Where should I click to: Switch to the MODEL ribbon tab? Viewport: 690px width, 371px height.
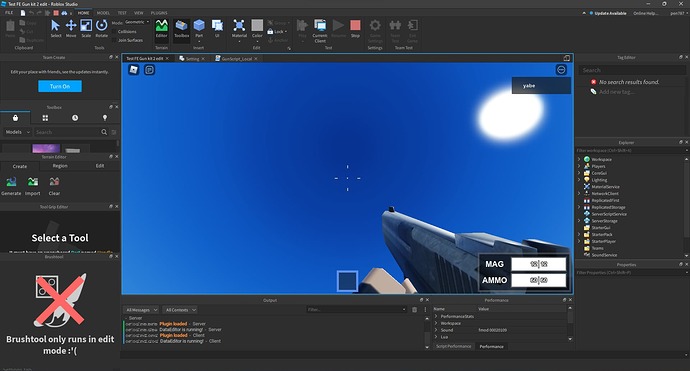coord(103,13)
